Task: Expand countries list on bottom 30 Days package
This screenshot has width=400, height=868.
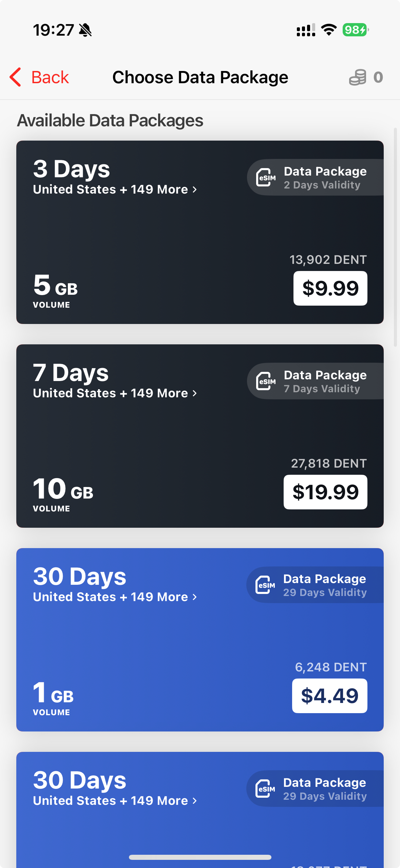Action: 115,801
